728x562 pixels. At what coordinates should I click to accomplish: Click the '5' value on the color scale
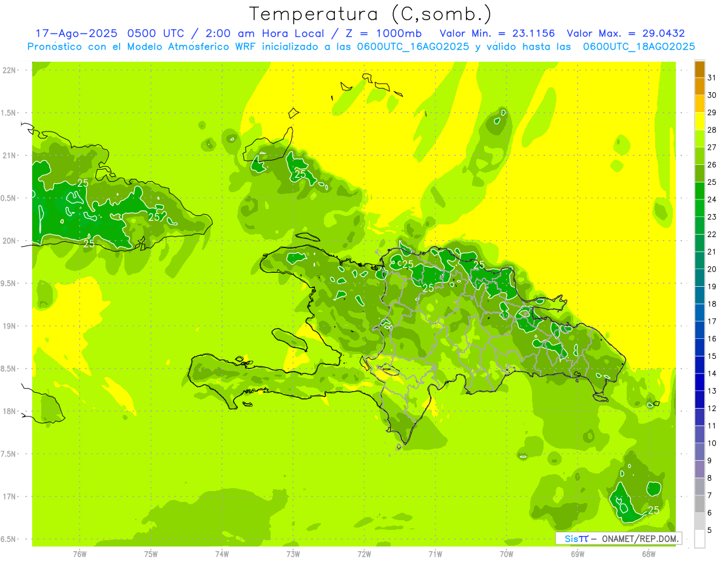(710, 530)
